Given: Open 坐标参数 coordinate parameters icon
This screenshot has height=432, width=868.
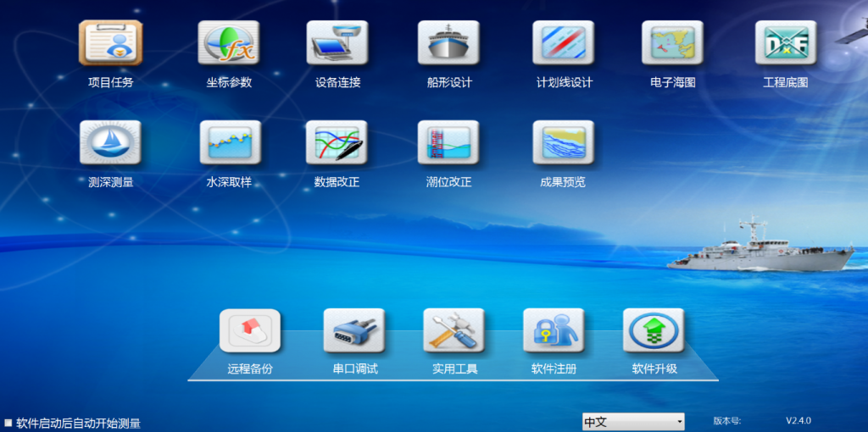Looking at the screenshot, I should [x=228, y=43].
